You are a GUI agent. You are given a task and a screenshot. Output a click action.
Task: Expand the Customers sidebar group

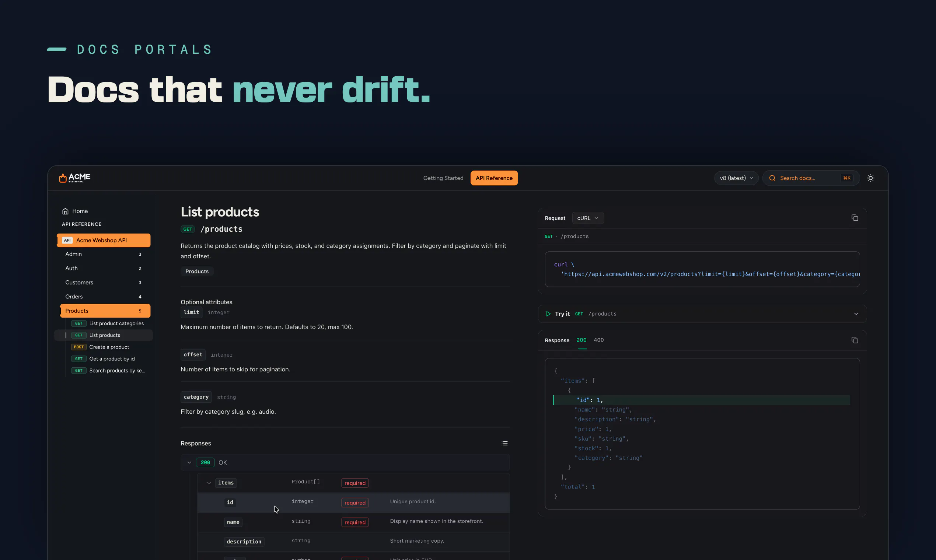[104, 283]
